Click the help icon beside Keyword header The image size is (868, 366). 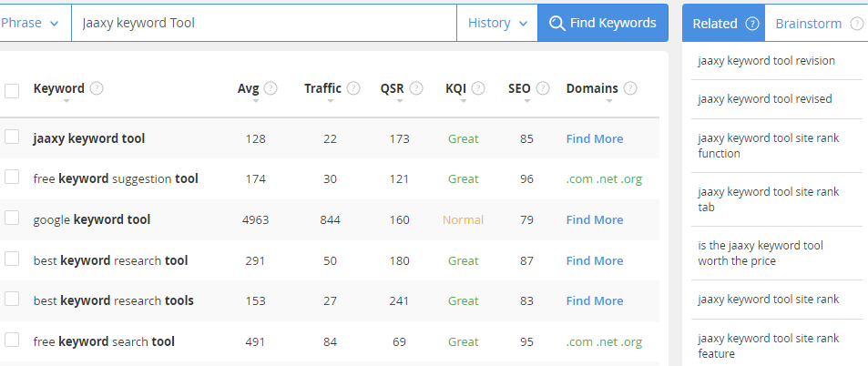click(97, 88)
